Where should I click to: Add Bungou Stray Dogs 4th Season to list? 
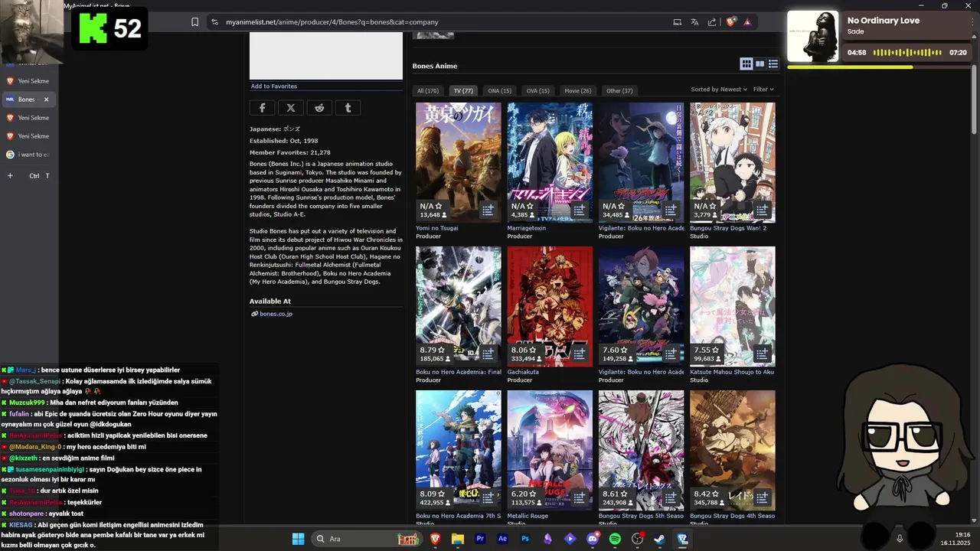[x=762, y=497]
